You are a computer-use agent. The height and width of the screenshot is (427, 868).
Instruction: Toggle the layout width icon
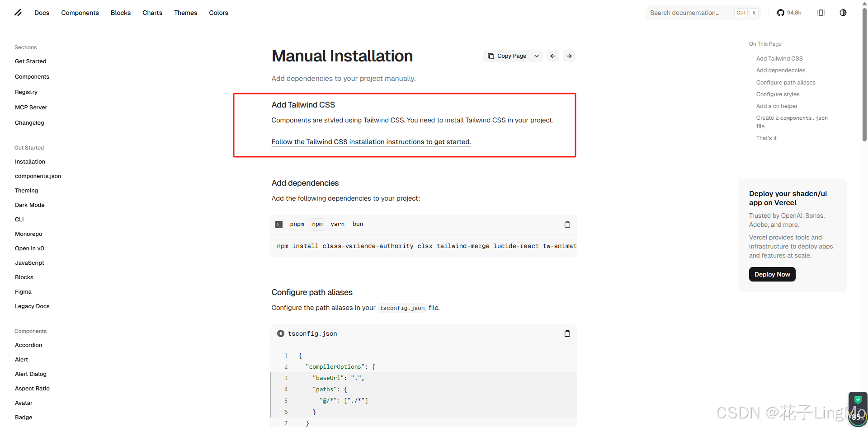(x=821, y=13)
